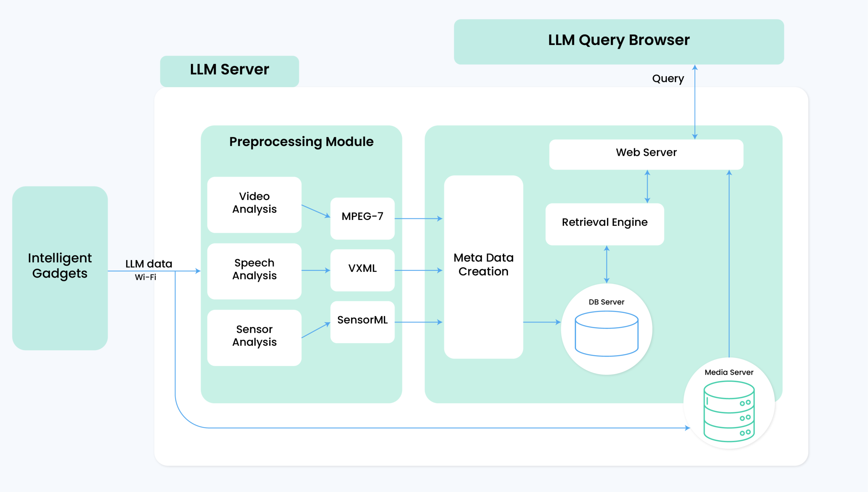The height and width of the screenshot is (492, 868).
Task: Click the Web Server box
Action: 646,155
